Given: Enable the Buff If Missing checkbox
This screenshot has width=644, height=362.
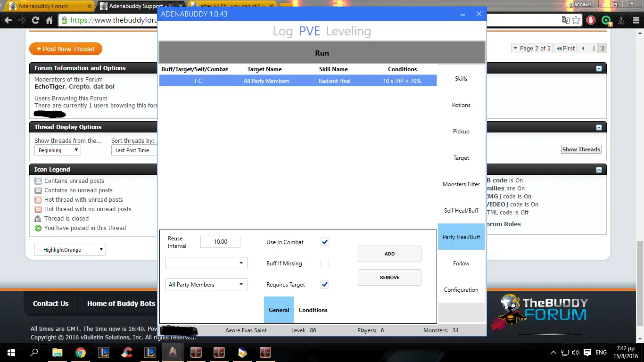Looking at the screenshot, I should click(325, 263).
